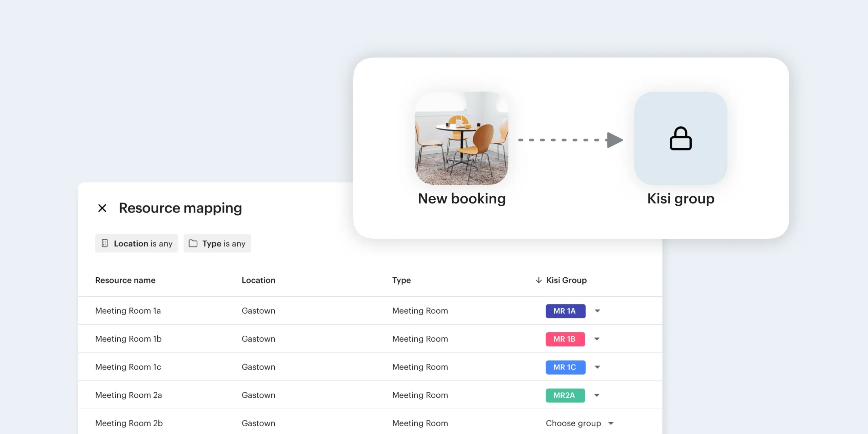Click the Kisi group label
The height and width of the screenshot is (434, 868).
tap(681, 199)
